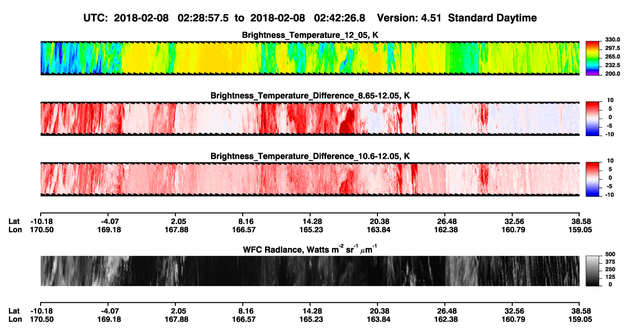
Task: Click the 250 tick label on the grayscale colorbar
Action: 609,269
